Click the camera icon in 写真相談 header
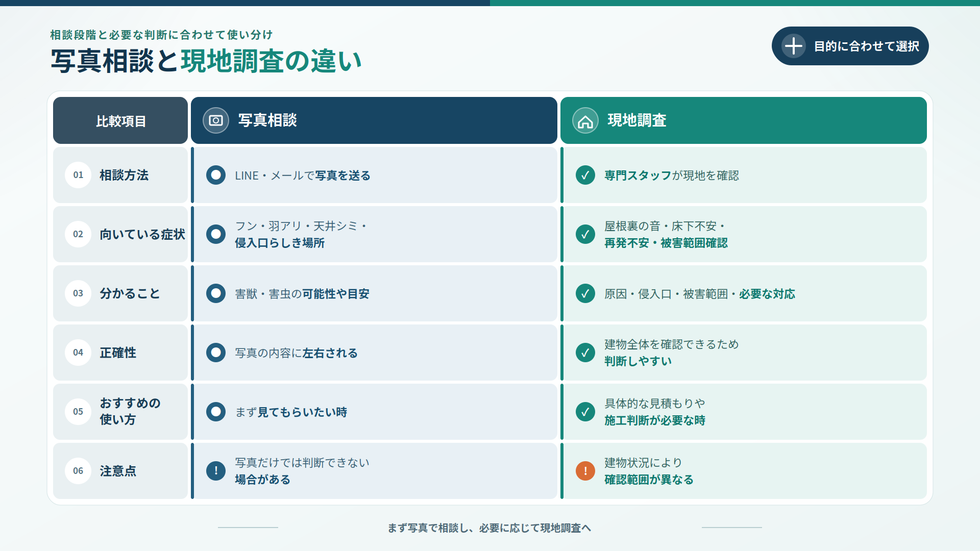This screenshot has height=551, width=980. pos(216,120)
